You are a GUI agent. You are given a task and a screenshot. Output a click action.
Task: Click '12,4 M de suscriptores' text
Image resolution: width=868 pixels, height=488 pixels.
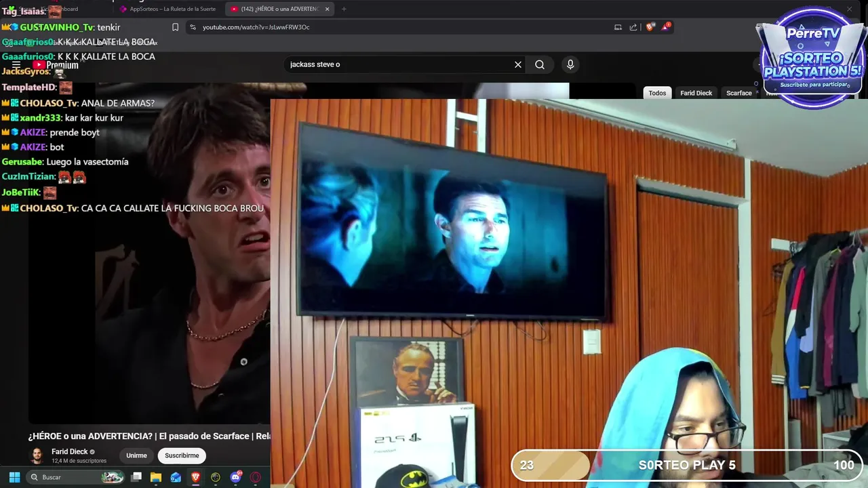pos(79,461)
